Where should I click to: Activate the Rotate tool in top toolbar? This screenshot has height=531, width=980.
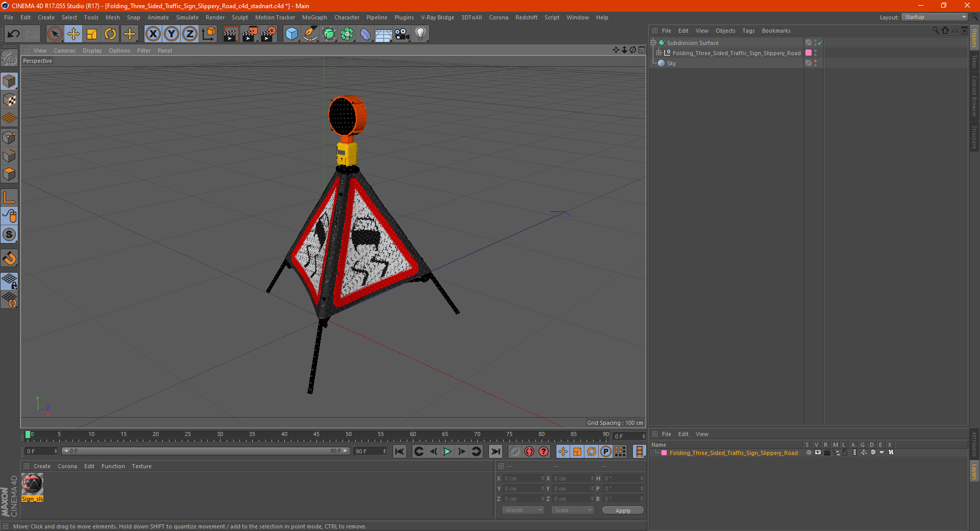tap(110, 34)
